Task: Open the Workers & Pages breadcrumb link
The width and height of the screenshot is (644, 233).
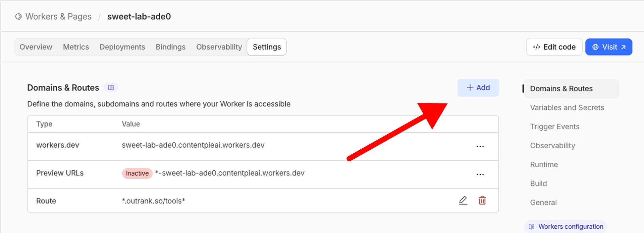Action: pyautogui.click(x=58, y=16)
